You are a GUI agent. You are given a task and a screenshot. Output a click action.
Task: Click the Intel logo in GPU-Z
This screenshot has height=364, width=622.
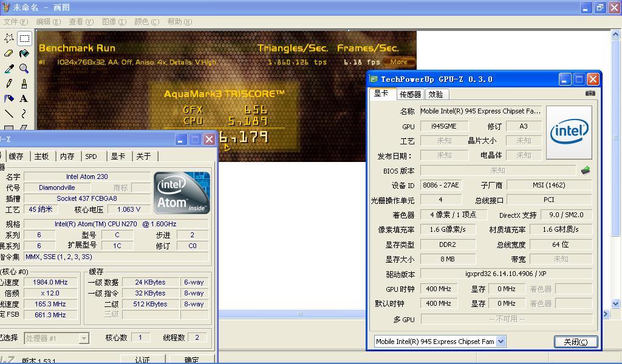[569, 133]
